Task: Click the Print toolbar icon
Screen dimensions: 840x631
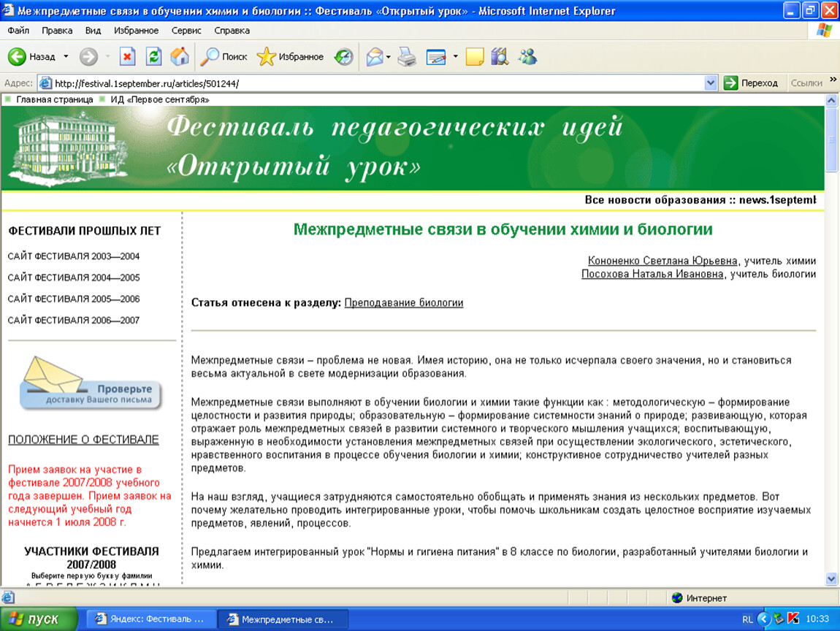Action: click(407, 57)
